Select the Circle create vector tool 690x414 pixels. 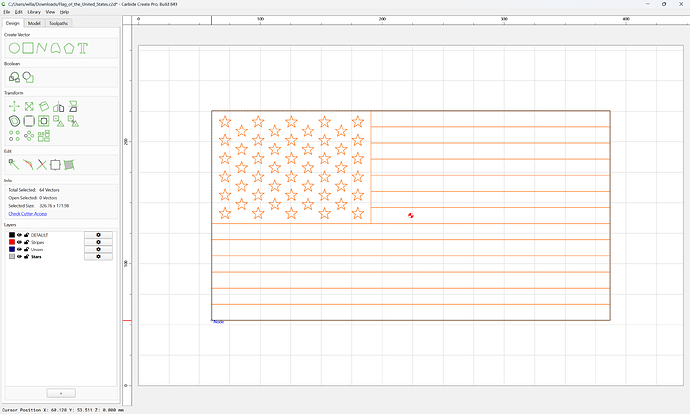[x=14, y=48]
